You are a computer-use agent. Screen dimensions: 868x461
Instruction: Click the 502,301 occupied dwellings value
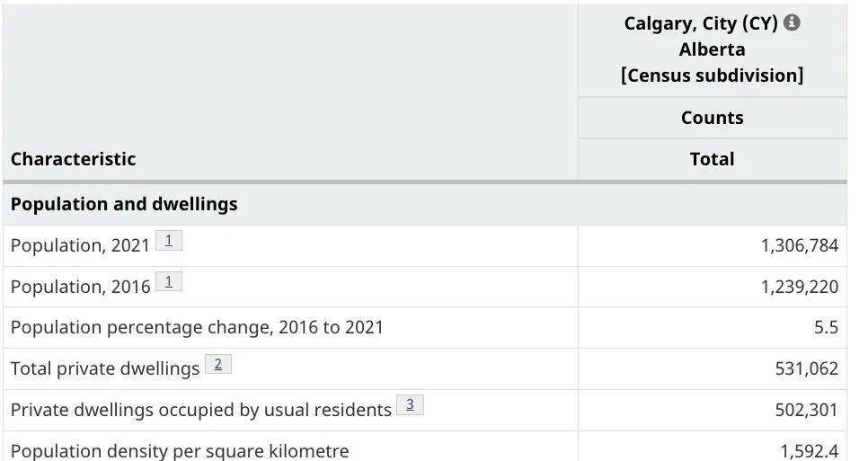(807, 410)
